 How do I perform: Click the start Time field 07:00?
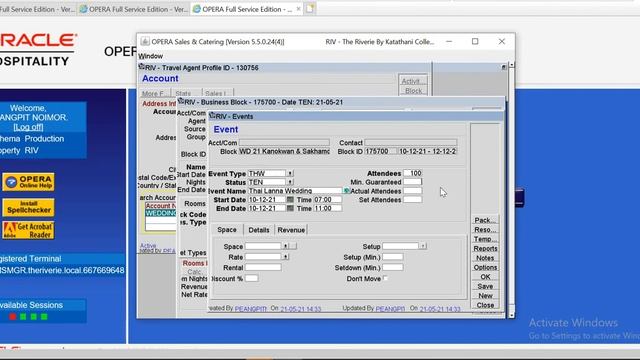[x=328, y=200]
